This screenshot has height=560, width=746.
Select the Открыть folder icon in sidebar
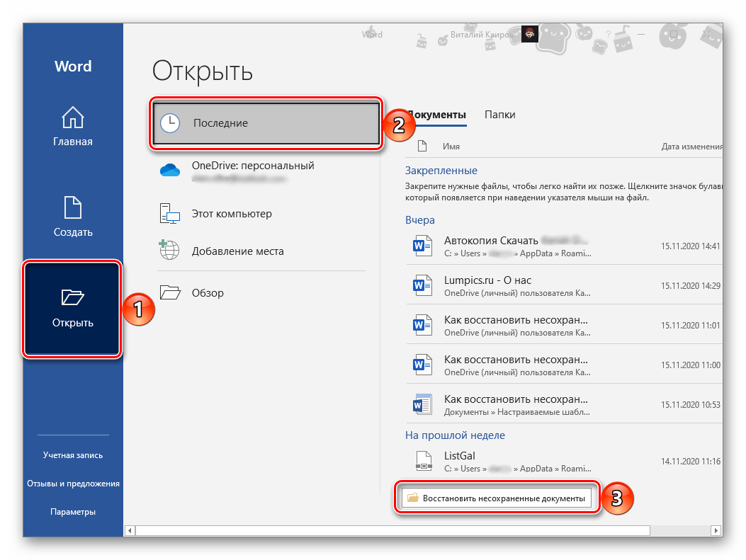73,297
